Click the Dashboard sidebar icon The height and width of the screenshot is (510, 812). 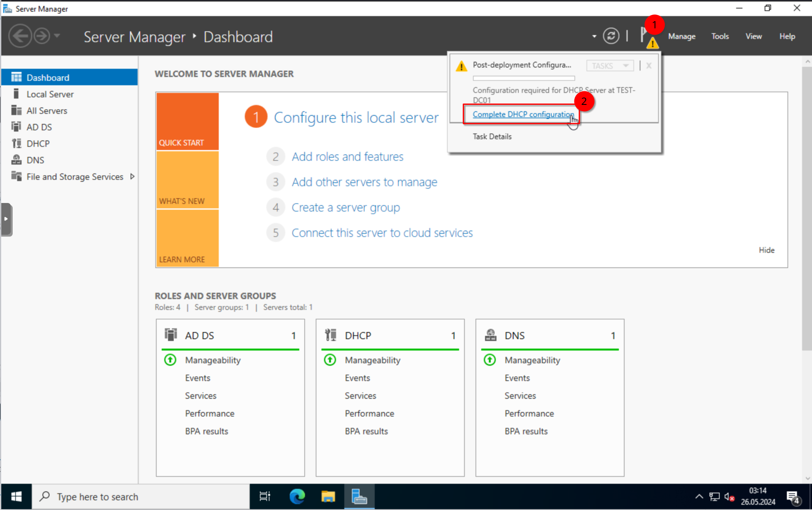tap(16, 77)
